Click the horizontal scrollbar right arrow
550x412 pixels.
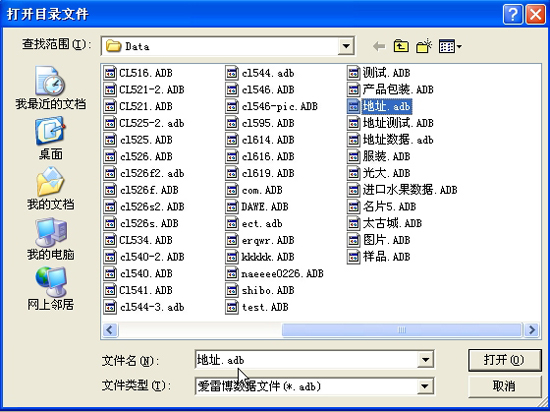(x=532, y=330)
